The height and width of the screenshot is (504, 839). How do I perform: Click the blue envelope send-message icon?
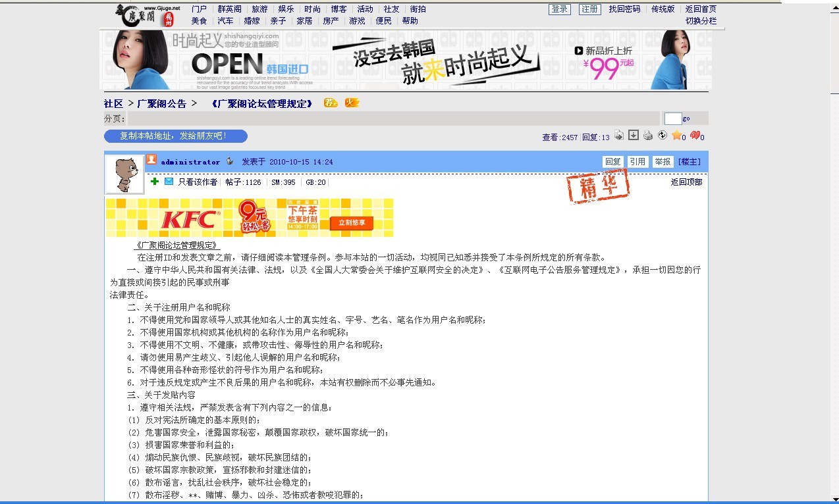(169, 181)
